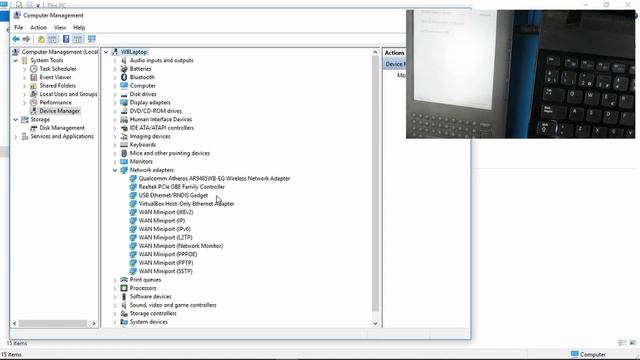The image size is (640, 360).
Task: Click the Shared Folders icon
Action: [34, 86]
